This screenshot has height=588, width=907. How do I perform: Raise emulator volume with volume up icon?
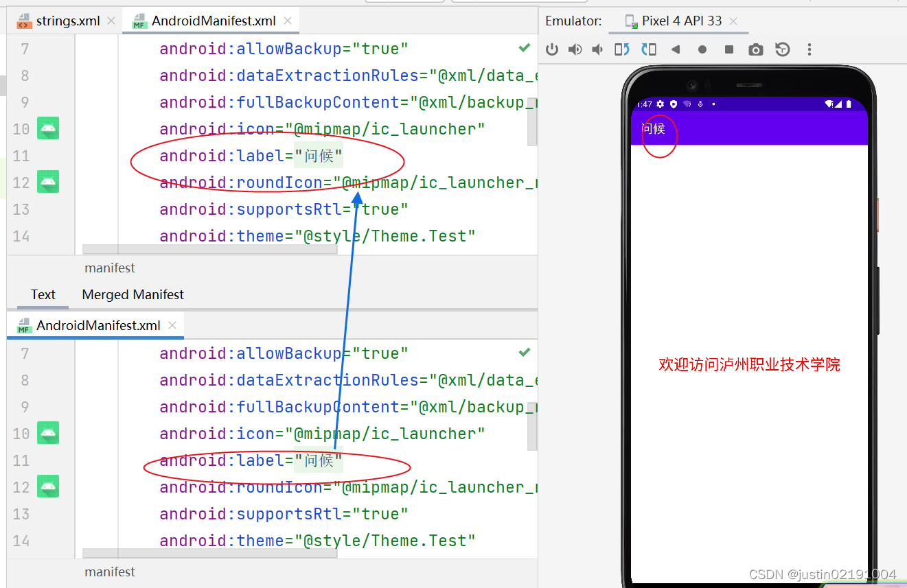[575, 49]
